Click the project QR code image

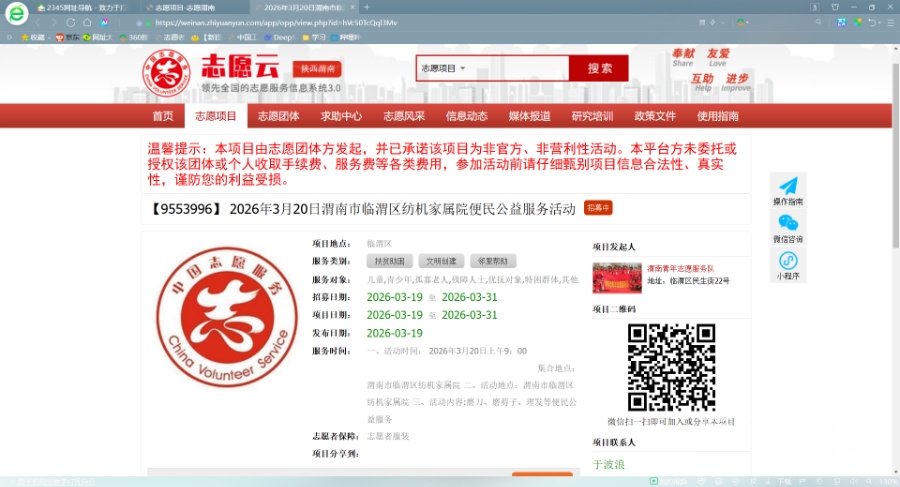coord(671,366)
